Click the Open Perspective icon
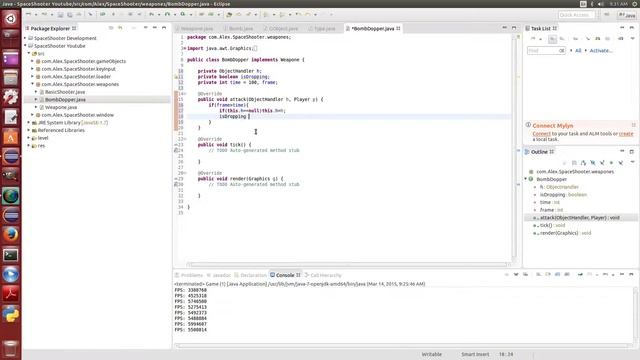Screen dimensions: 640x360 [607, 15]
